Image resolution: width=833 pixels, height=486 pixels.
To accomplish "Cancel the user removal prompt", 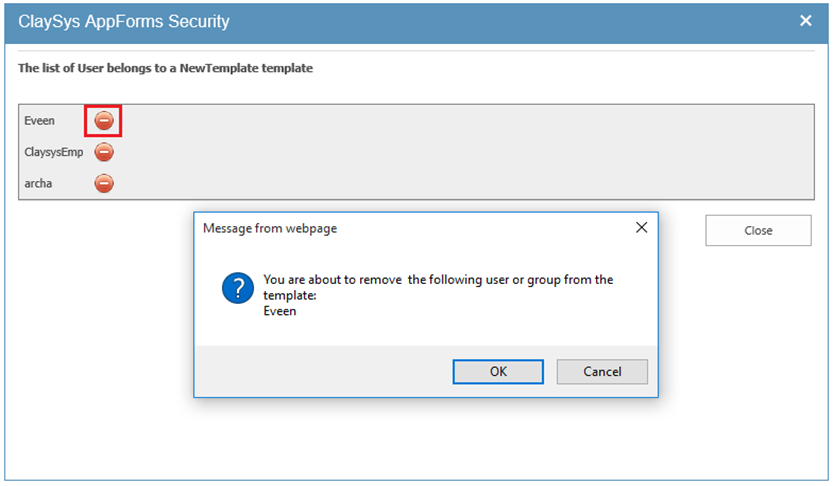I will (x=602, y=372).
